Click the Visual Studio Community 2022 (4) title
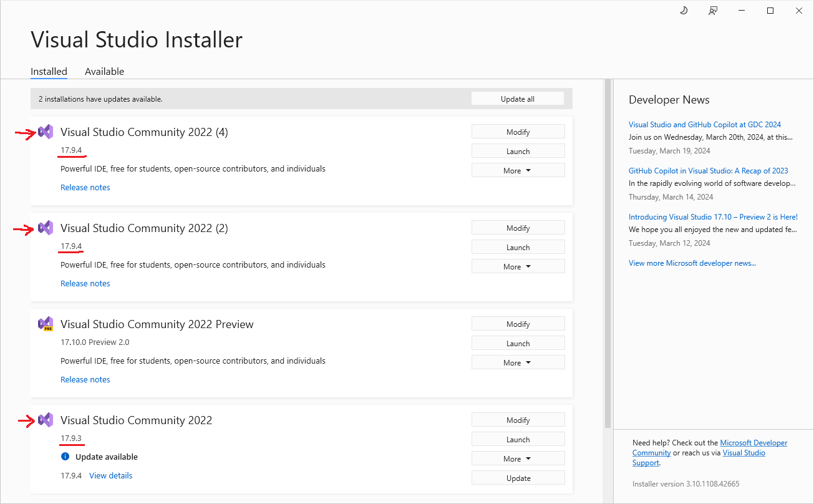The width and height of the screenshot is (814, 504). point(144,132)
